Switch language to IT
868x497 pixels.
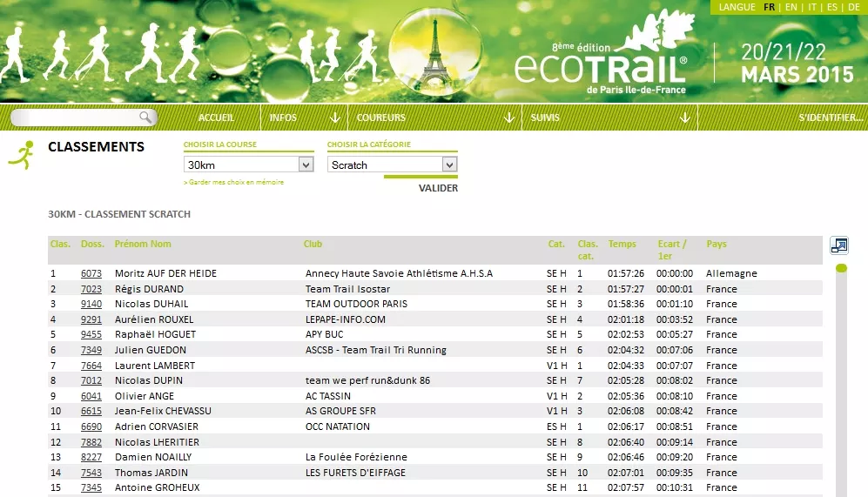pos(812,7)
